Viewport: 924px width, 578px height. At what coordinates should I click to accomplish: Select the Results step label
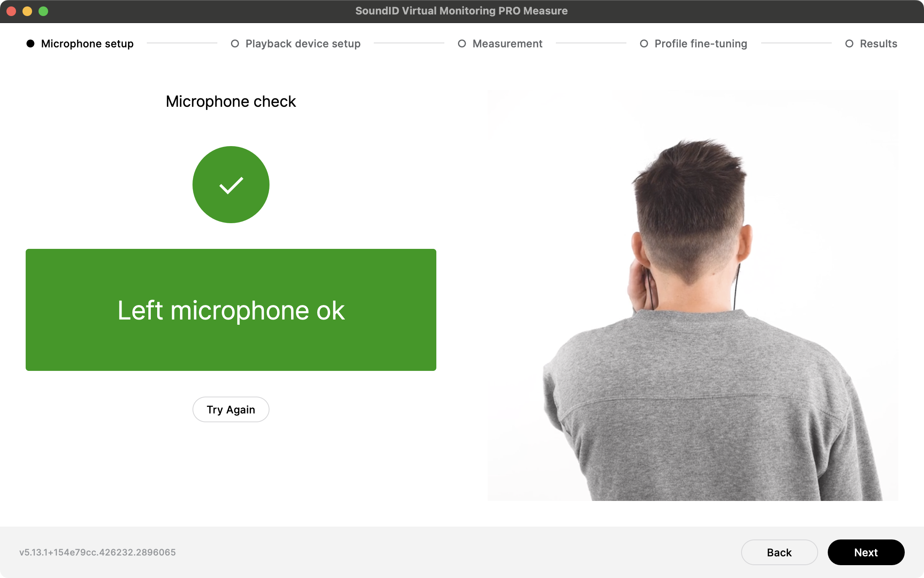(x=879, y=43)
